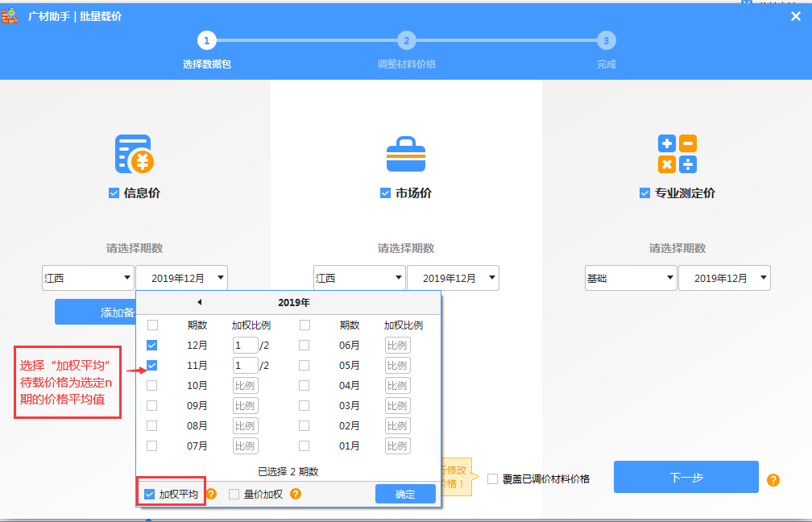Click the 广材助手 app logo icon
The width and height of the screenshot is (812, 522).
click(x=10, y=16)
